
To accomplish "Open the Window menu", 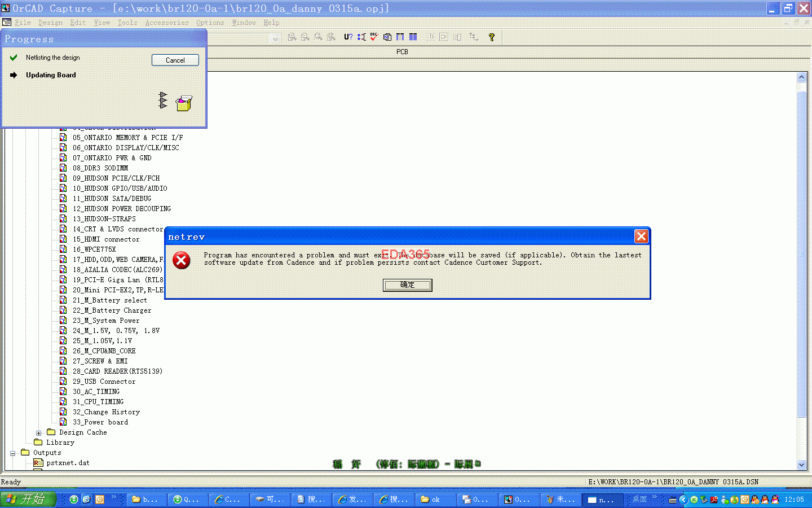I will (x=244, y=23).
